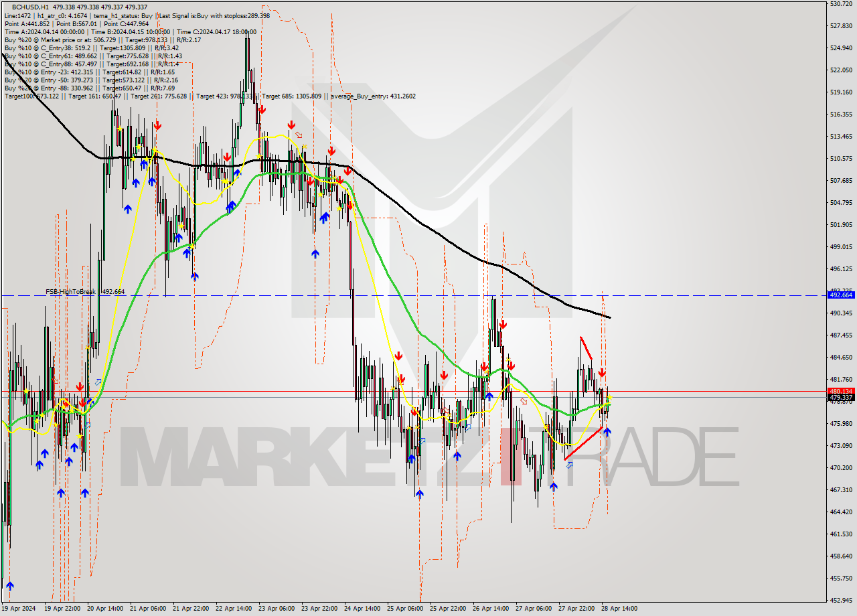857x616 pixels.
Task: Click the 504.795 price axis label
Action: (841, 203)
